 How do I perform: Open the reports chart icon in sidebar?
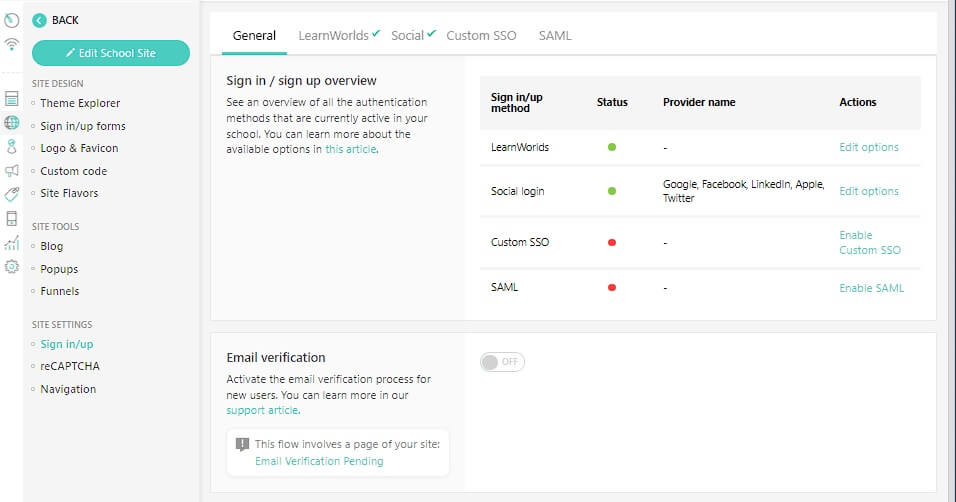pyautogui.click(x=12, y=243)
